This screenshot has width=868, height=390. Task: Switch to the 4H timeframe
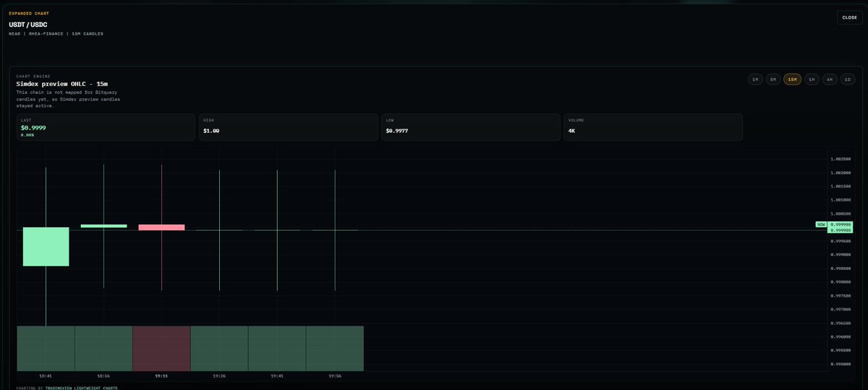830,80
